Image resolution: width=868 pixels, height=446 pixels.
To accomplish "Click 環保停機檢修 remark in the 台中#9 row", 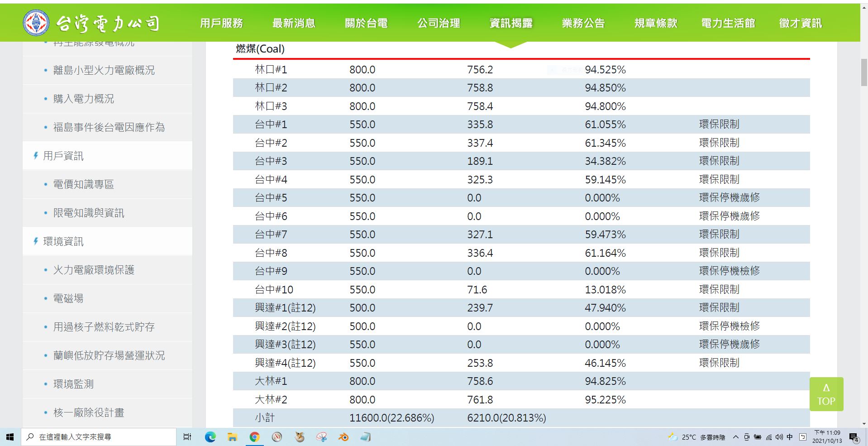I will click(x=729, y=271).
